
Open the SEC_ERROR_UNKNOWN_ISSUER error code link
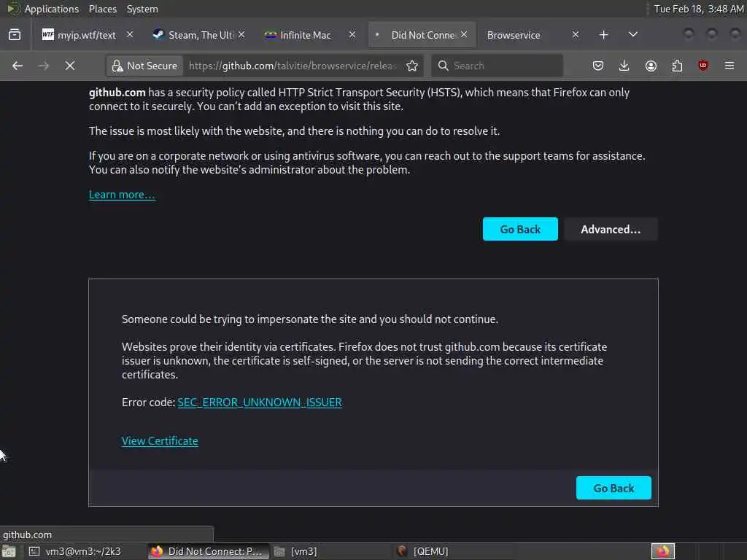(260, 402)
